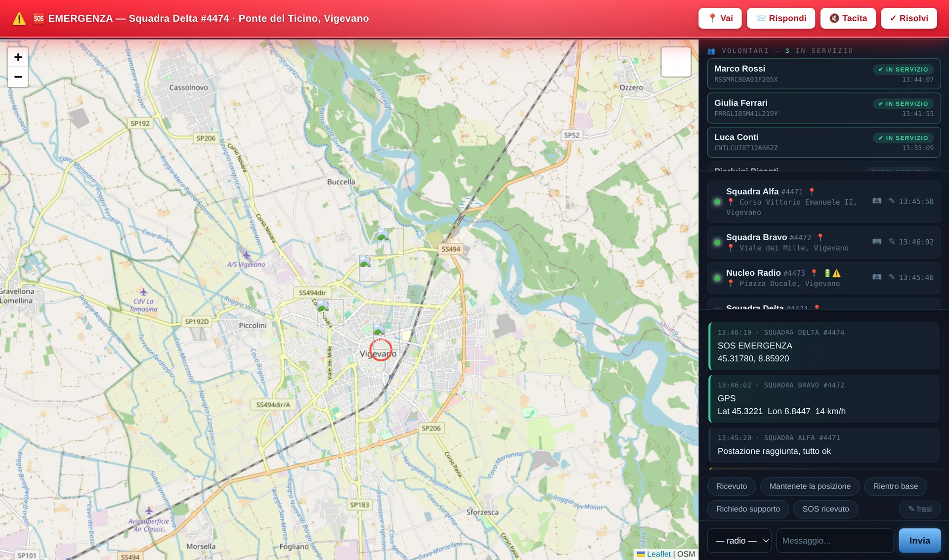949x560 pixels.
Task: Insert the Ricevuto quick phrase
Action: (732, 486)
